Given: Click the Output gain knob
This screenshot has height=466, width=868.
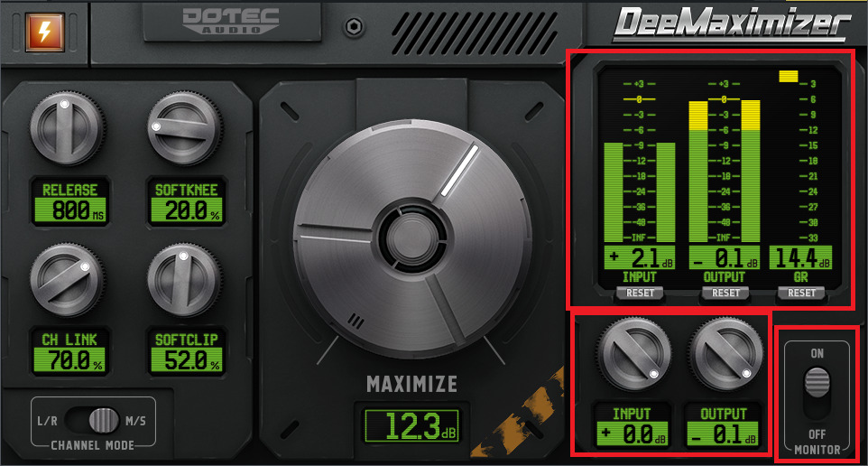Looking at the screenshot, I should pyautogui.click(x=725, y=353).
